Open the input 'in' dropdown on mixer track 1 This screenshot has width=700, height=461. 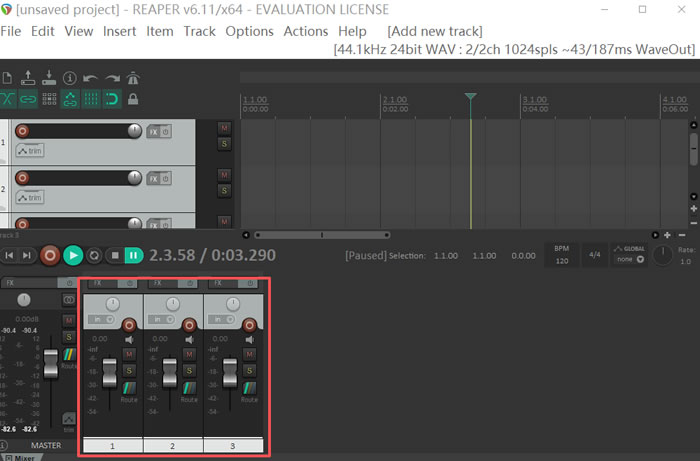click(x=99, y=319)
